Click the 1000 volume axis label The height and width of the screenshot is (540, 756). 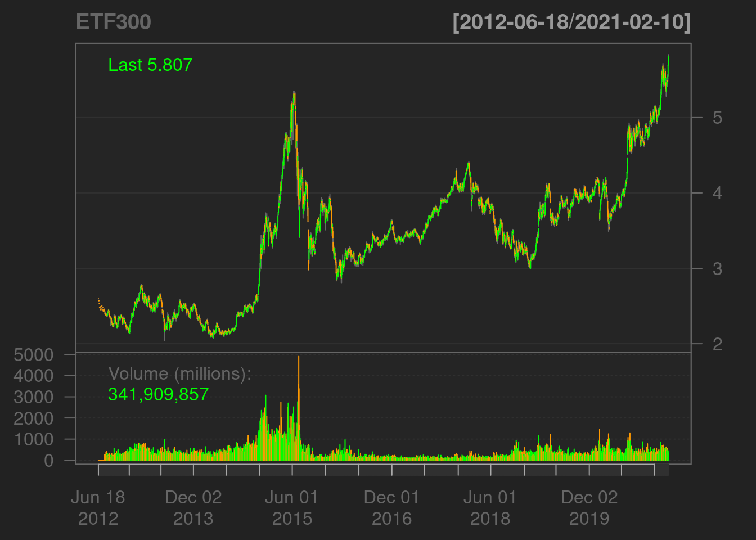click(34, 439)
